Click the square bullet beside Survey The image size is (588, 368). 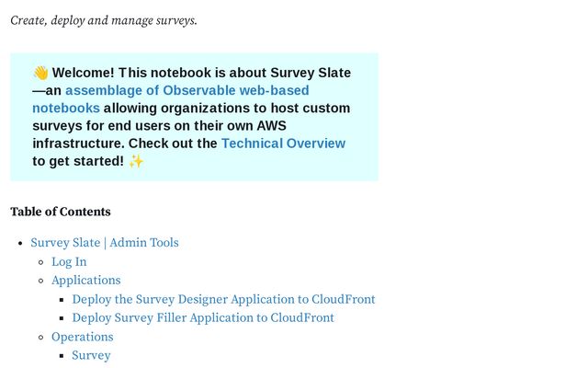[62, 356]
